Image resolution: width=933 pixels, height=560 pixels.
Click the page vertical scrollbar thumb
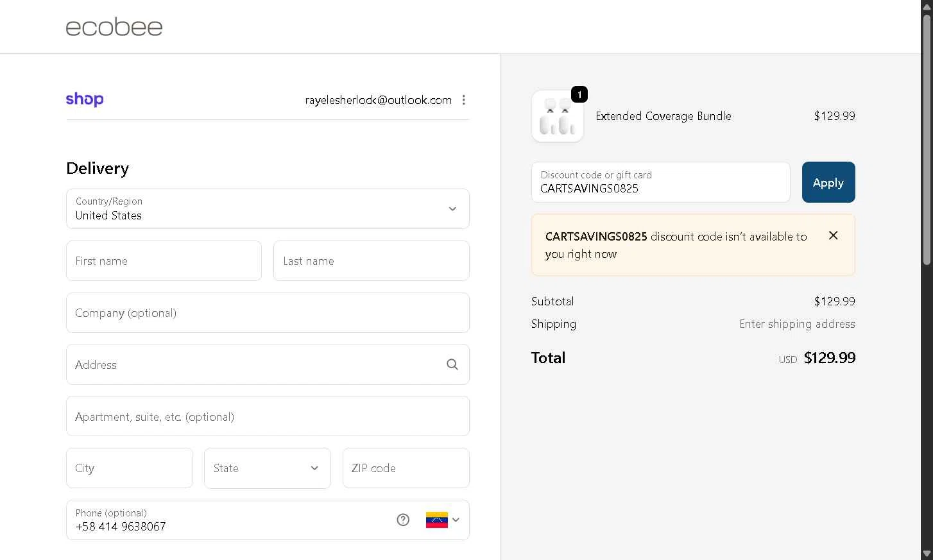coord(927,139)
